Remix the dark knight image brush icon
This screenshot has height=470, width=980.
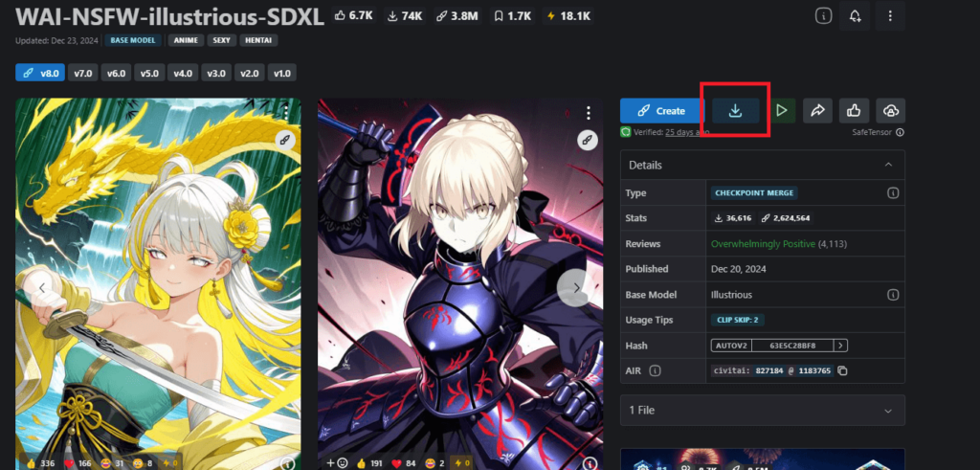click(587, 141)
